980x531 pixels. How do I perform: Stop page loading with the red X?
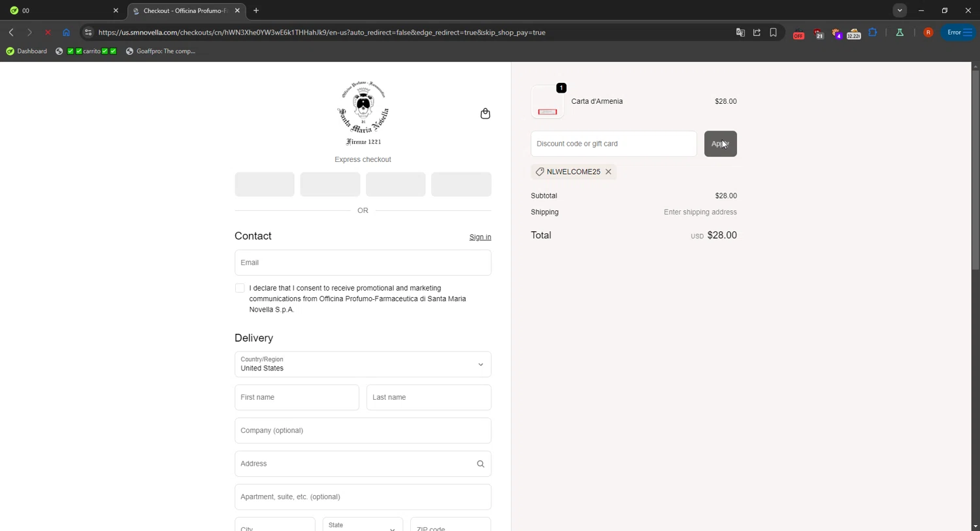[x=48, y=32]
